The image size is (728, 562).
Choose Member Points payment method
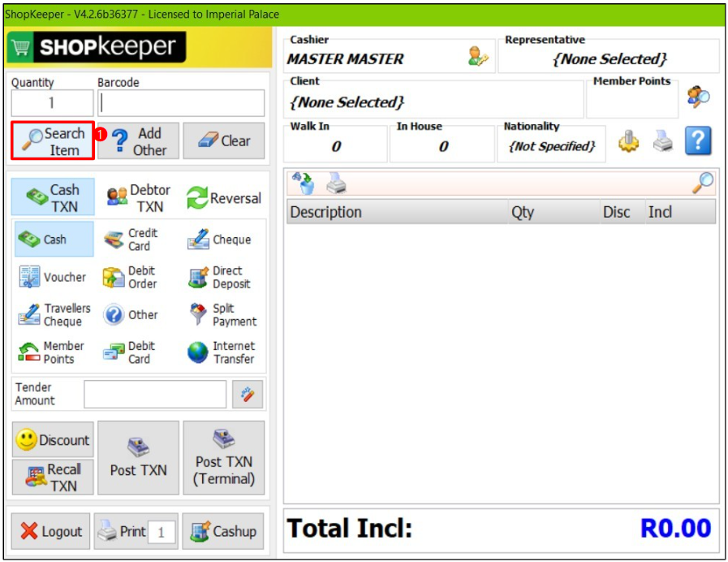tap(51, 352)
